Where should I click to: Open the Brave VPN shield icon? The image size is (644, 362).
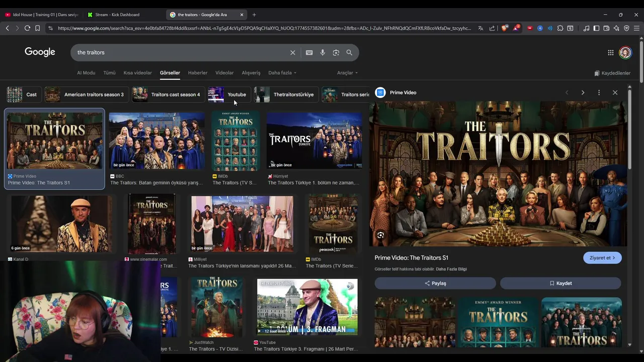point(626,28)
